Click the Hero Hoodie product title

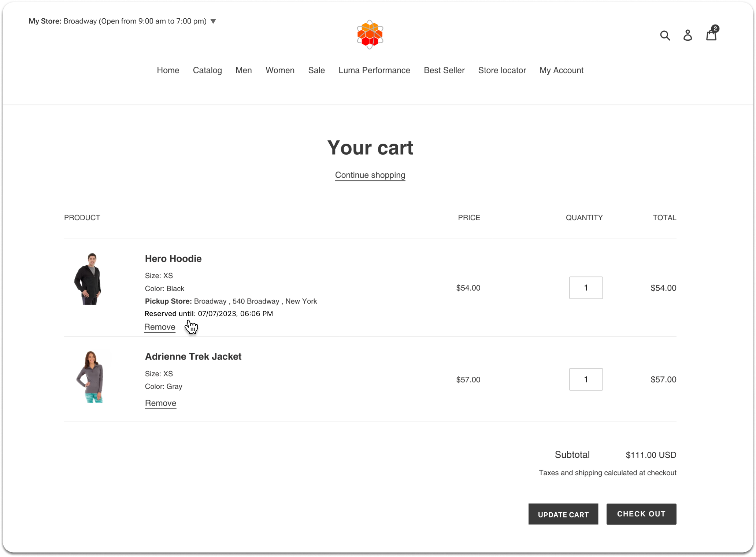[173, 259]
